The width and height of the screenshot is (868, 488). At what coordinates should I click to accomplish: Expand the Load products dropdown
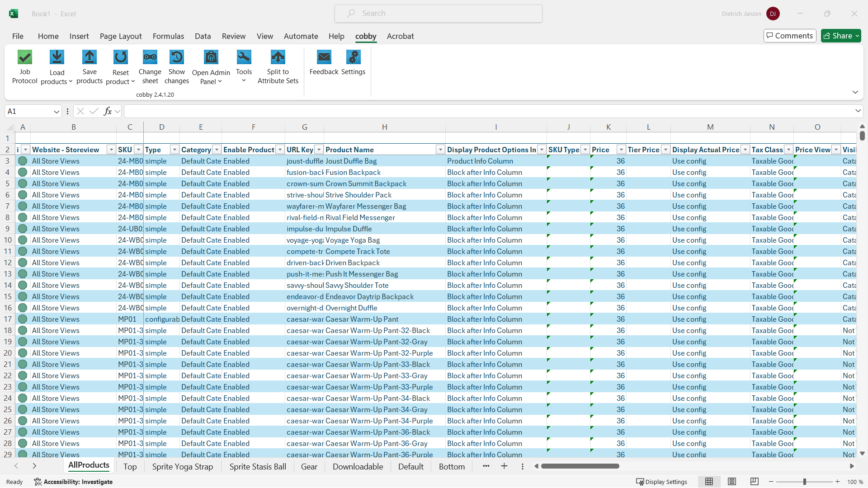pos(71,82)
